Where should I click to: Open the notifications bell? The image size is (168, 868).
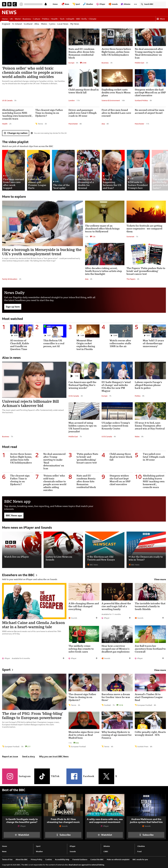46,4
